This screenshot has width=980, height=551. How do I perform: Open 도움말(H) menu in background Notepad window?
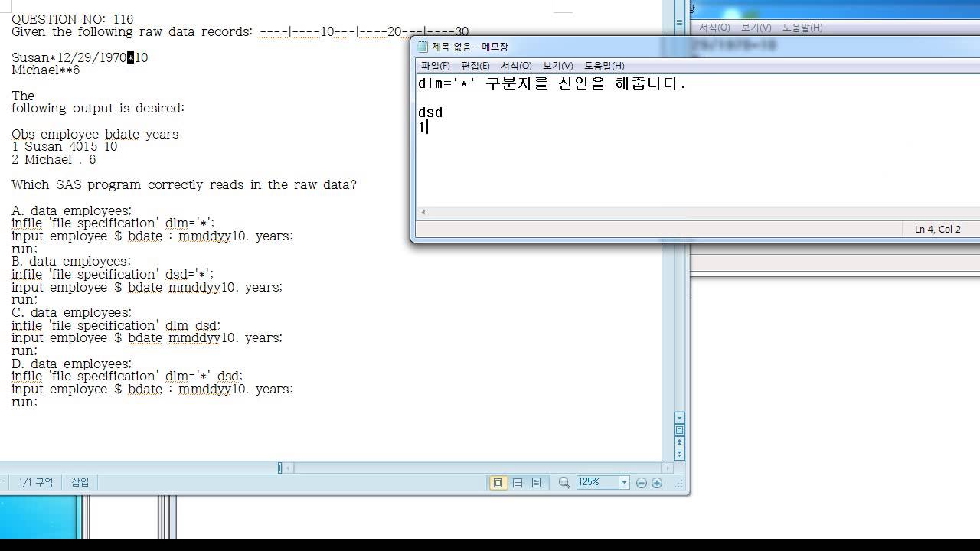[x=802, y=28]
